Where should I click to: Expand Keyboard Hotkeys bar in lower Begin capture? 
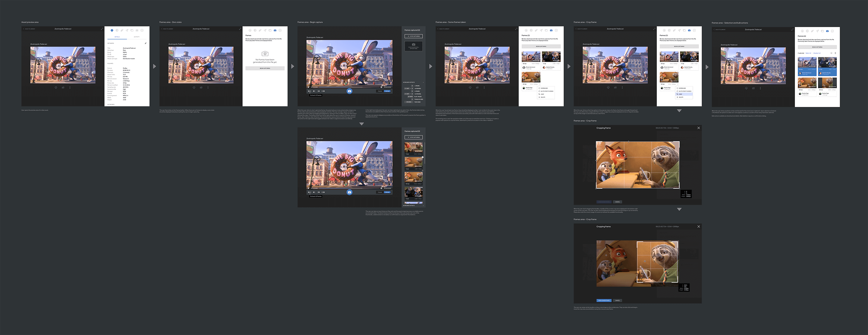(414, 206)
